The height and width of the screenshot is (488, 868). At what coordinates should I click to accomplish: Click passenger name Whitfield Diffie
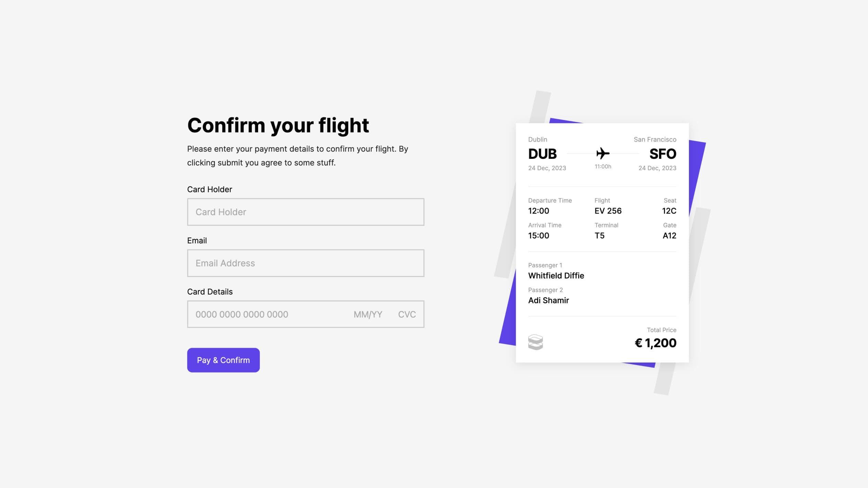(x=556, y=276)
